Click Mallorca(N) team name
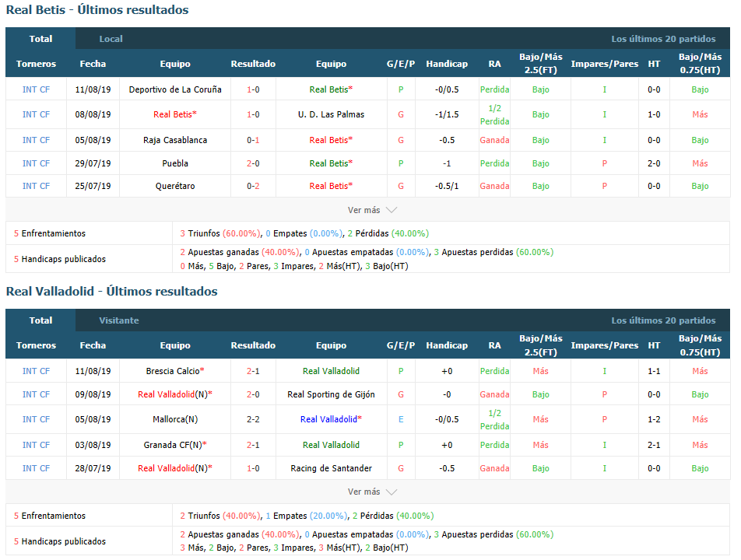This screenshot has height=560, width=741. coord(175,418)
